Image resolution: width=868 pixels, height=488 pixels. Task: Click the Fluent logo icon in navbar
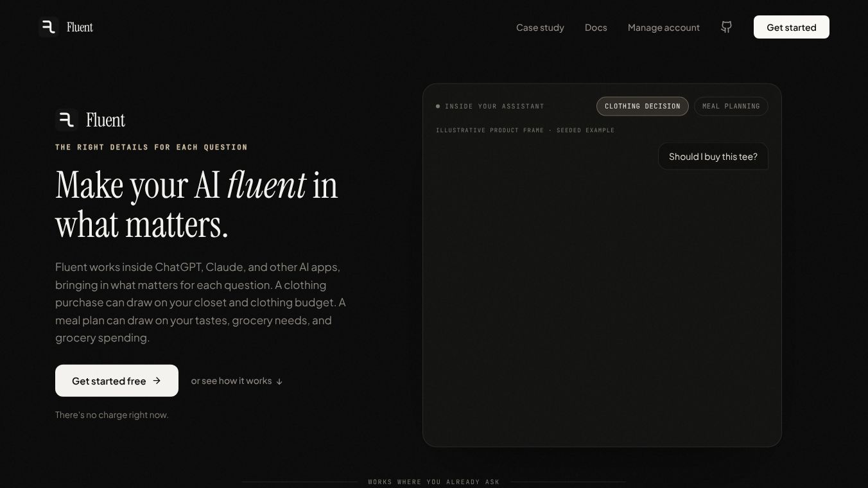tap(49, 27)
